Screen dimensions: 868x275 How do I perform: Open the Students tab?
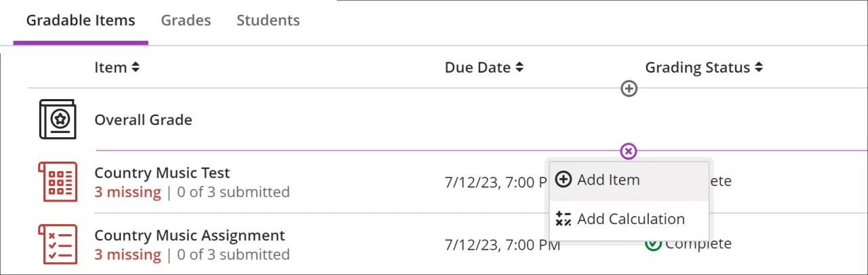268,20
